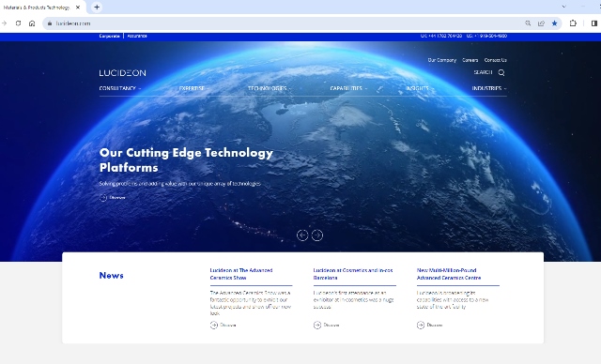The width and height of the screenshot is (601, 364).
Task: Click the Lucideon logo
Action: [x=123, y=73]
